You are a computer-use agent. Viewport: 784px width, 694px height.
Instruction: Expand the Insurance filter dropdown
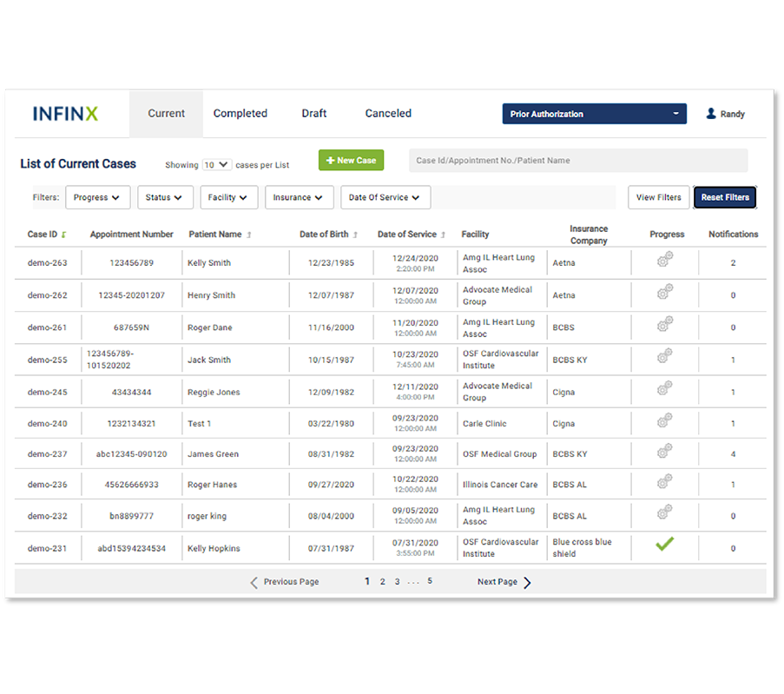(299, 198)
